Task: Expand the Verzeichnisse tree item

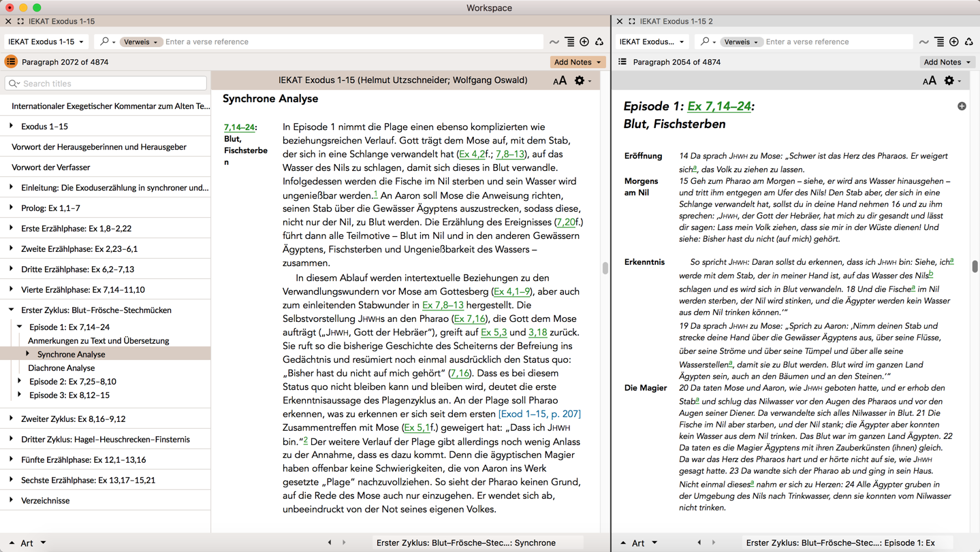Action: click(11, 500)
